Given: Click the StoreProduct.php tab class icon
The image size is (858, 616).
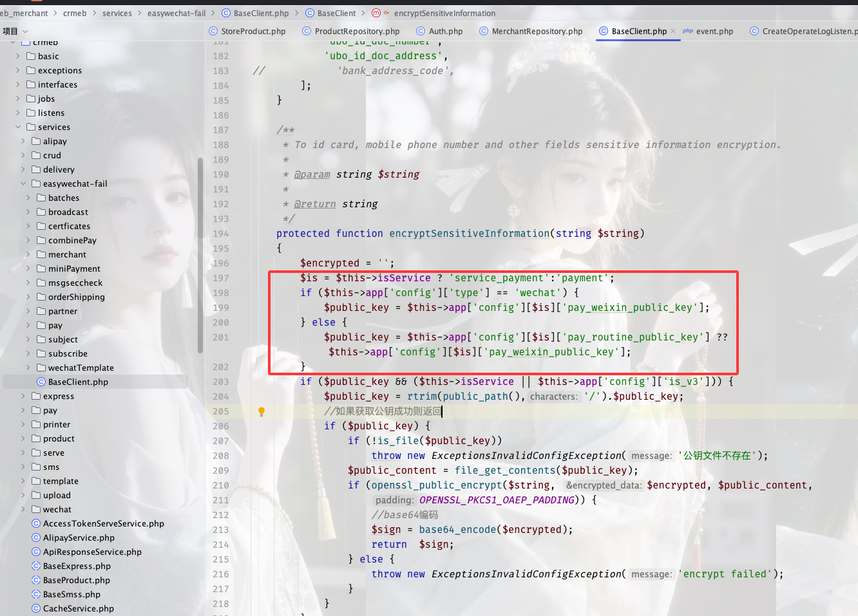Looking at the screenshot, I should point(213,31).
